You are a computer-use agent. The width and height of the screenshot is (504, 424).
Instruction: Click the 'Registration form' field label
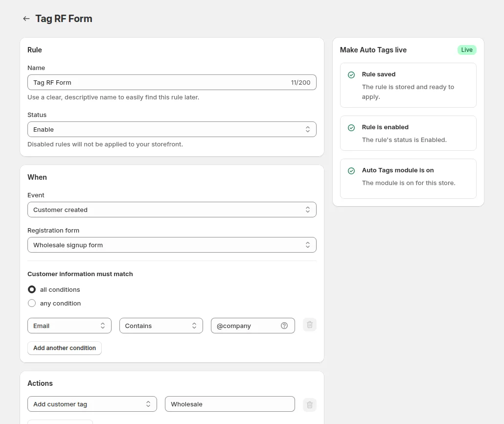point(53,230)
